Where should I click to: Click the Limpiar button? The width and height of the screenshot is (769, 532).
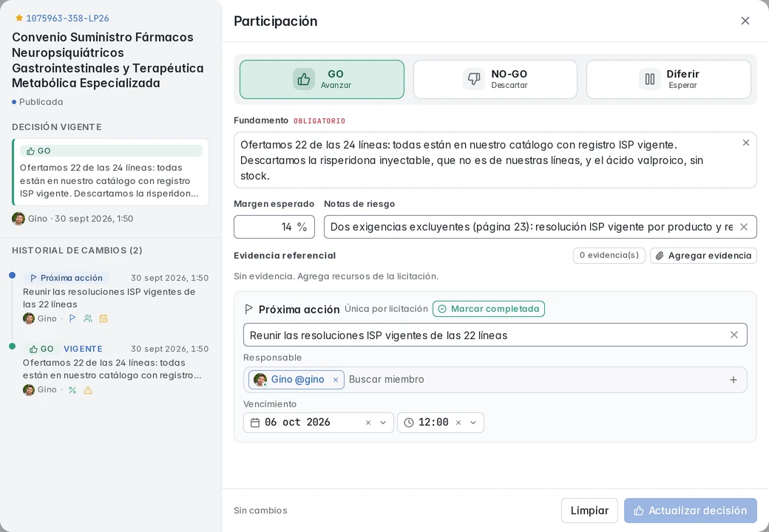[x=589, y=511]
